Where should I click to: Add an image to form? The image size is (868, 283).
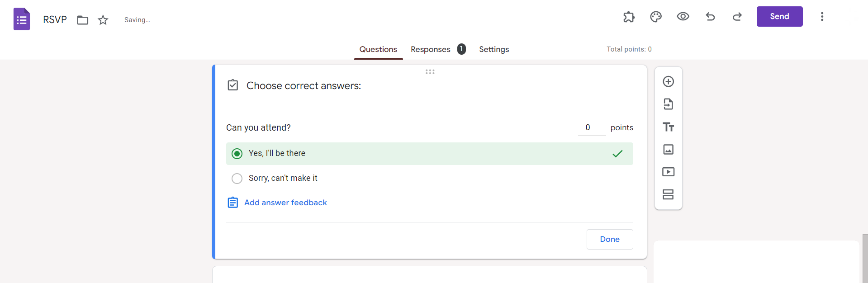tap(668, 149)
